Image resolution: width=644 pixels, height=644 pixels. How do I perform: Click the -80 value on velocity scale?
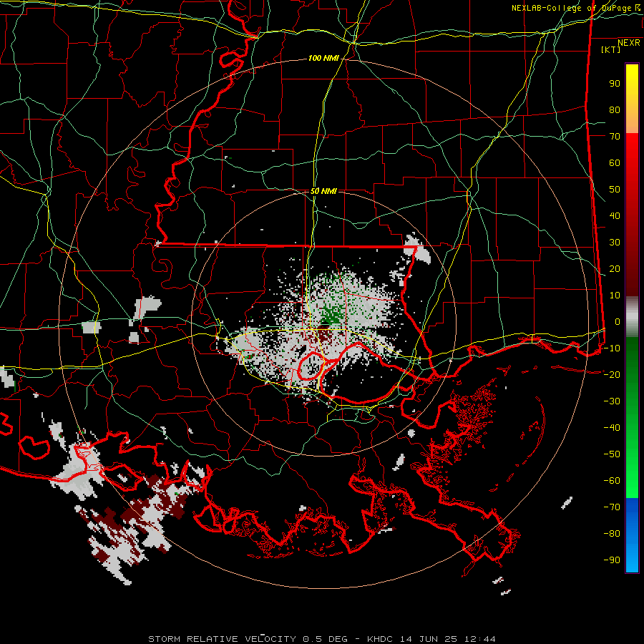click(x=612, y=534)
